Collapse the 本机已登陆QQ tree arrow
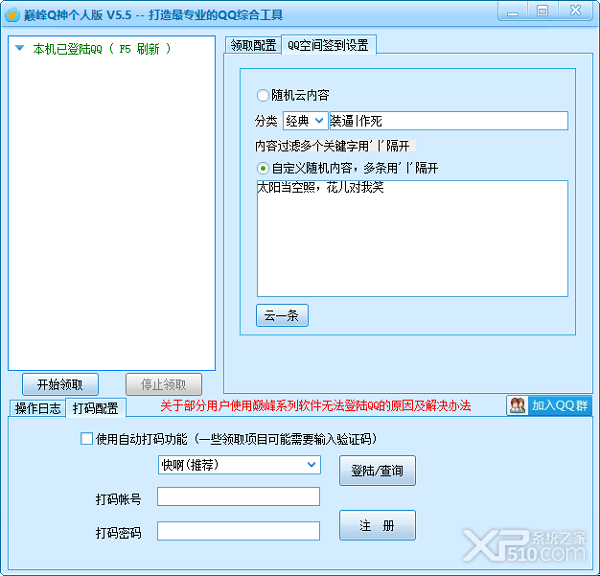This screenshot has height=576, width=600. click(20, 48)
